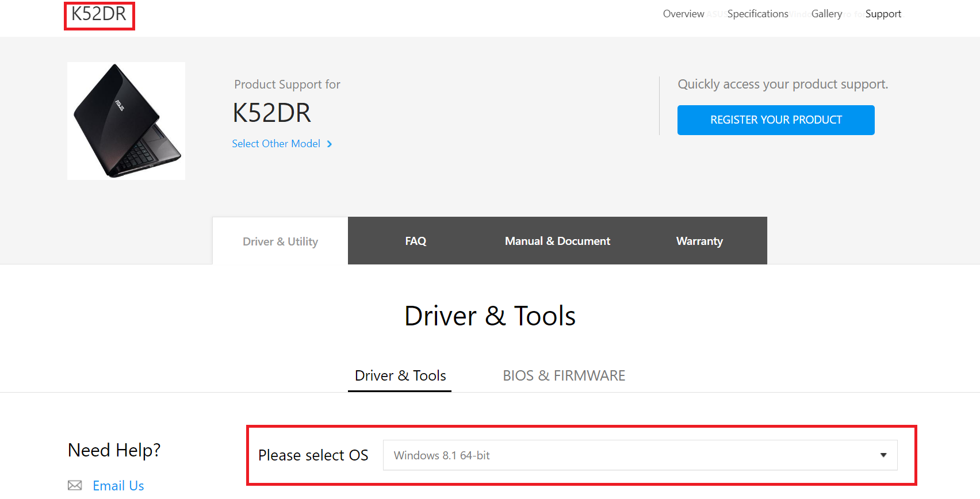Image resolution: width=980 pixels, height=499 pixels.
Task: Click the K52DR title in the header
Action: [99, 14]
